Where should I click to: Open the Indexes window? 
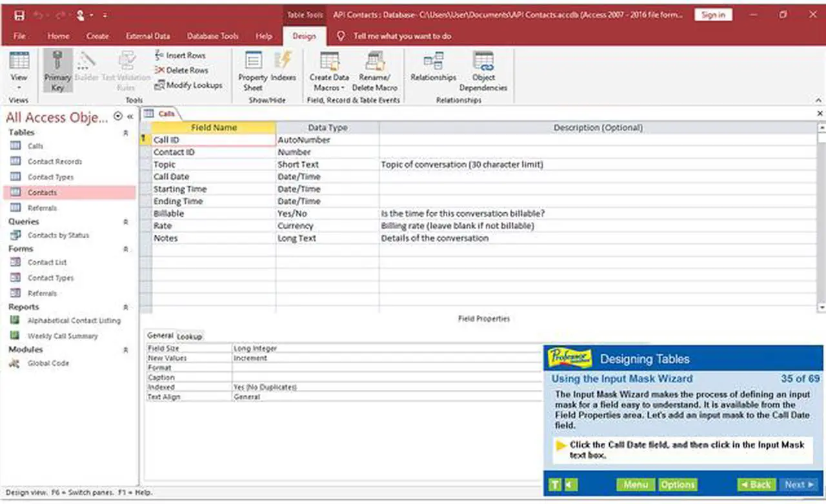(x=283, y=67)
